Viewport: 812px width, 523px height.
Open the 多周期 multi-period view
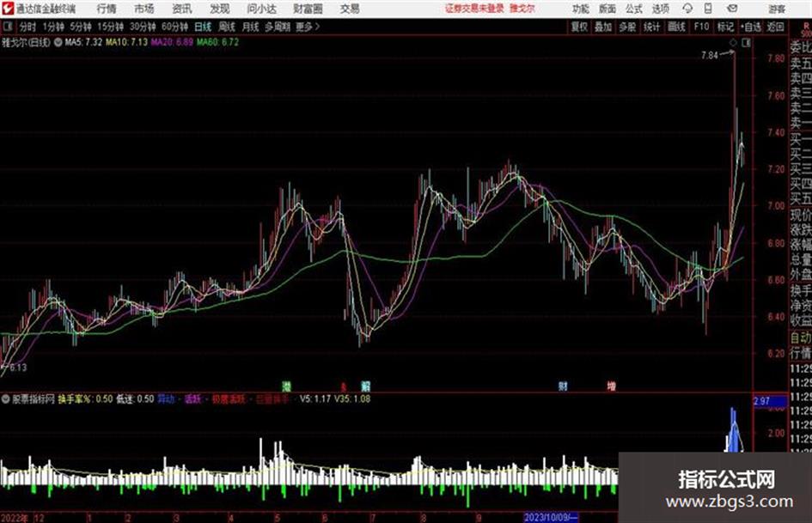(x=278, y=27)
